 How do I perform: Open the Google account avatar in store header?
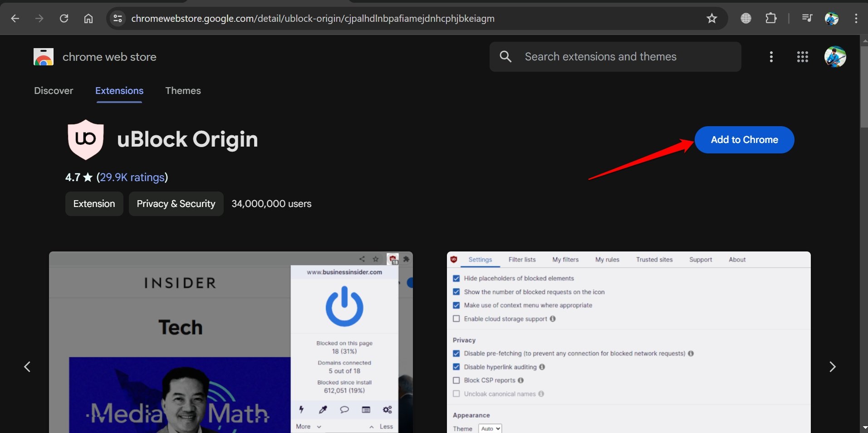pyautogui.click(x=835, y=57)
